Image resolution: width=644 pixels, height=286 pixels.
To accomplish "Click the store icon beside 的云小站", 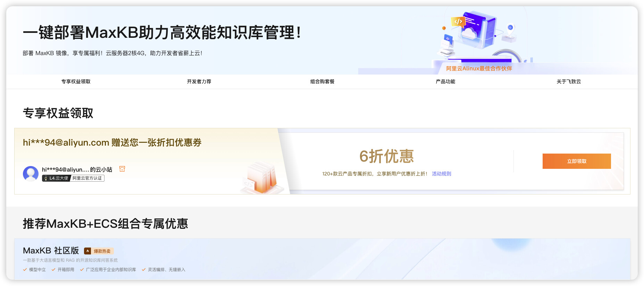I will click(x=122, y=169).
